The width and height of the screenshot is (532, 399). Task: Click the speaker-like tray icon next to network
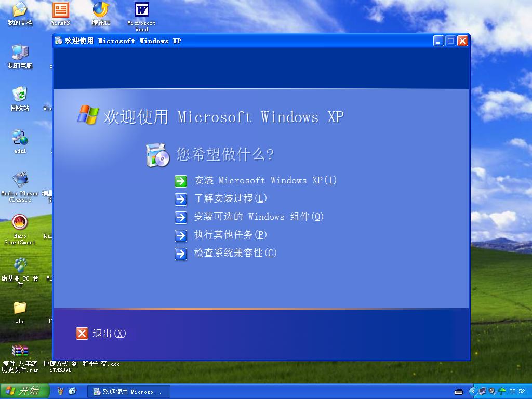click(x=491, y=391)
